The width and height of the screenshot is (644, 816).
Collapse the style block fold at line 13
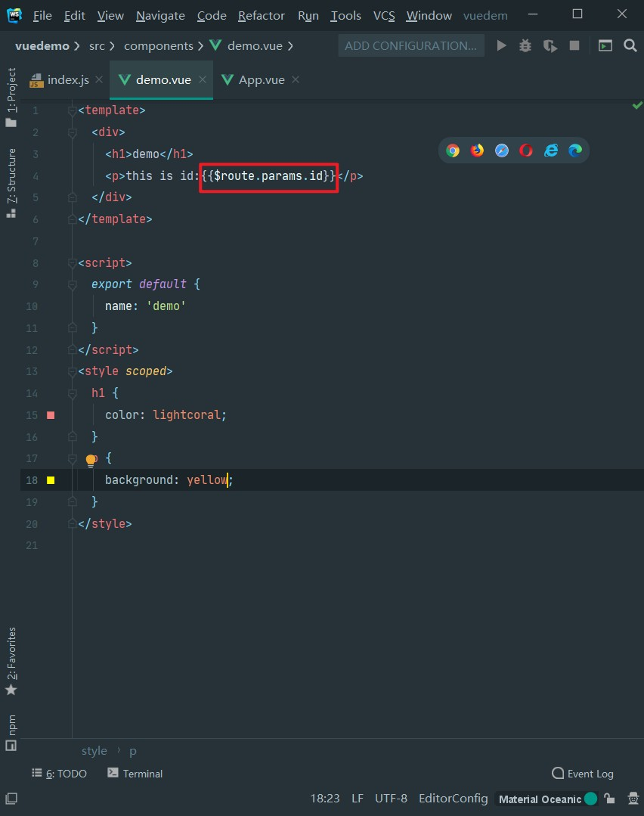[73, 371]
